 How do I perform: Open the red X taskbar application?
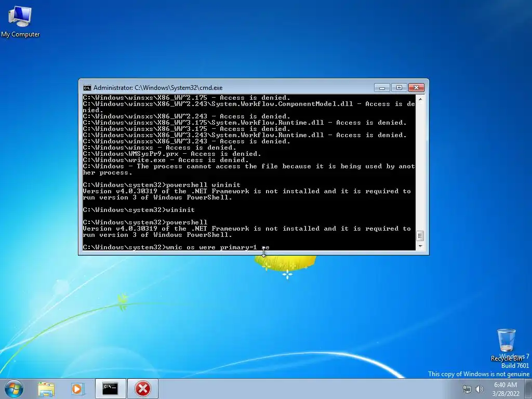tap(143, 389)
